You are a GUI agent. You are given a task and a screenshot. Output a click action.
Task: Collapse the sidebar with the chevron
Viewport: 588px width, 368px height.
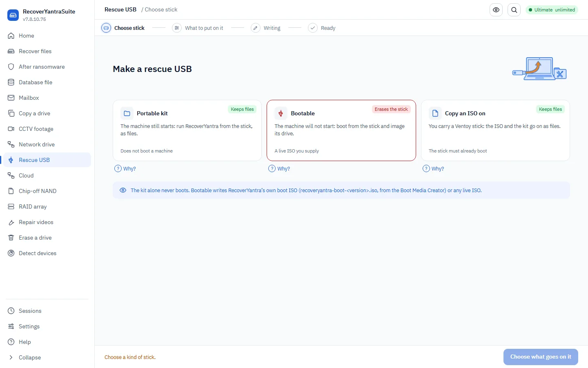coord(11,357)
